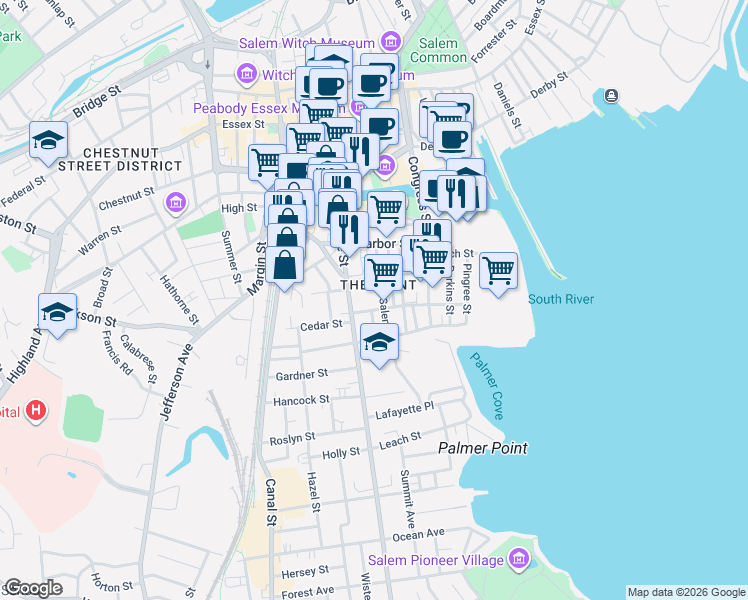This screenshot has height=600, width=748.
Task: Click the coffee cup marker beside Salem Common
Action: tap(372, 84)
